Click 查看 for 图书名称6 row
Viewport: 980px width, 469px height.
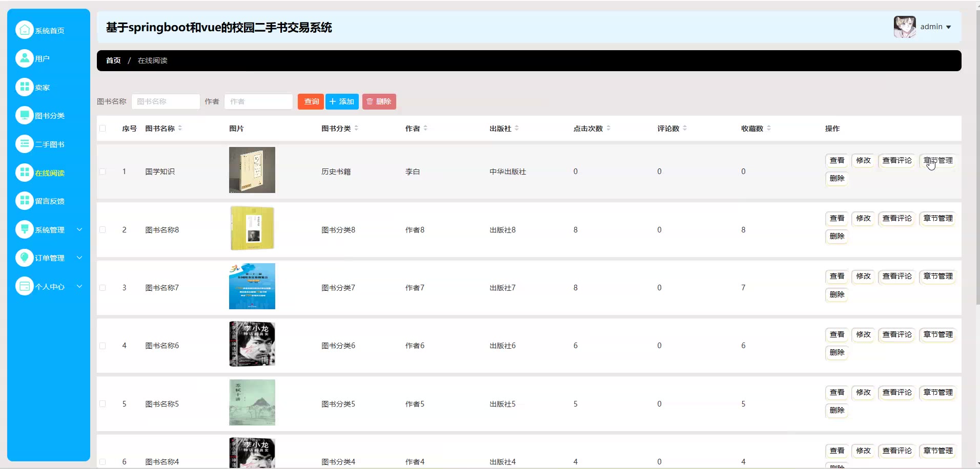coord(837,334)
